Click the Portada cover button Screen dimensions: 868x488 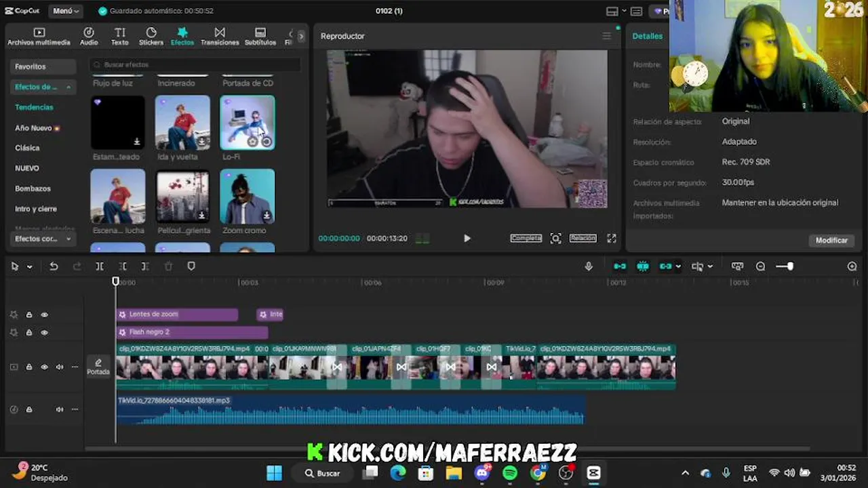point(98,367)
